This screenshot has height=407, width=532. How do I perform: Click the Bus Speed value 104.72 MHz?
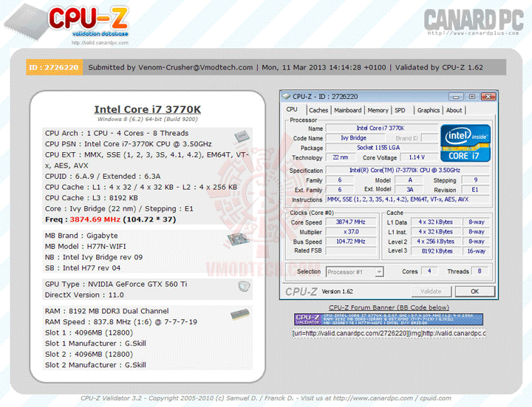[x=351, y=242]
